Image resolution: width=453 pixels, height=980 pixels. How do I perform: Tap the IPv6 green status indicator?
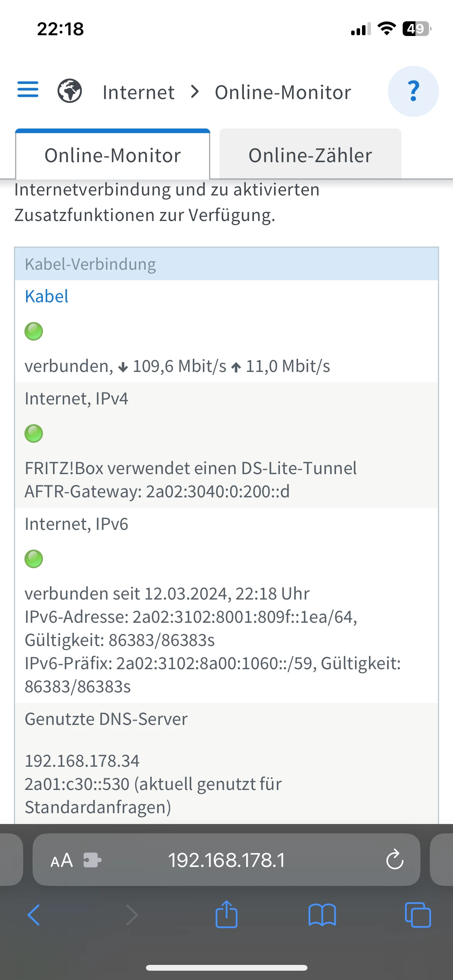coord(34,559)
